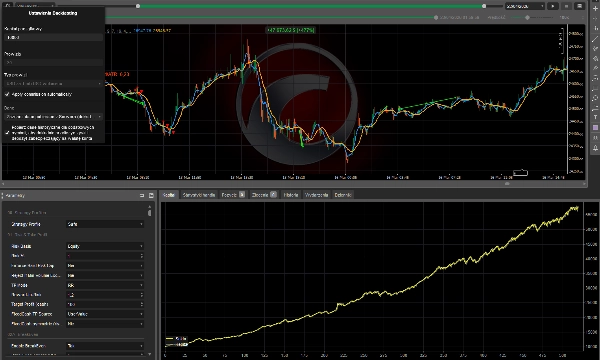The height and width of the screenshot is (360, 600).
Task: Switch to the Historia tab
Action: pos(291,195)
